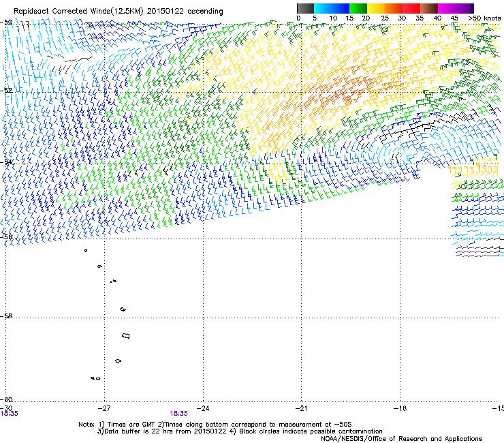504x443 pixels.
Task: Pick the yellow 20-25 knots legend segment
Action: point(376,8)
